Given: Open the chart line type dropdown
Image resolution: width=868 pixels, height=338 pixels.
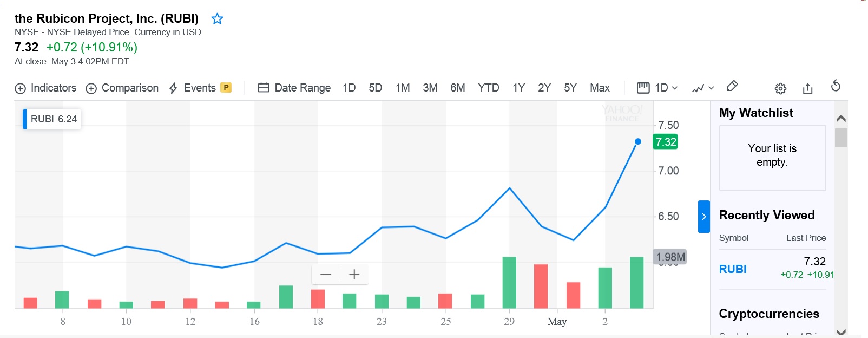Looking at the screenshot, I should [x=703, y=88].
